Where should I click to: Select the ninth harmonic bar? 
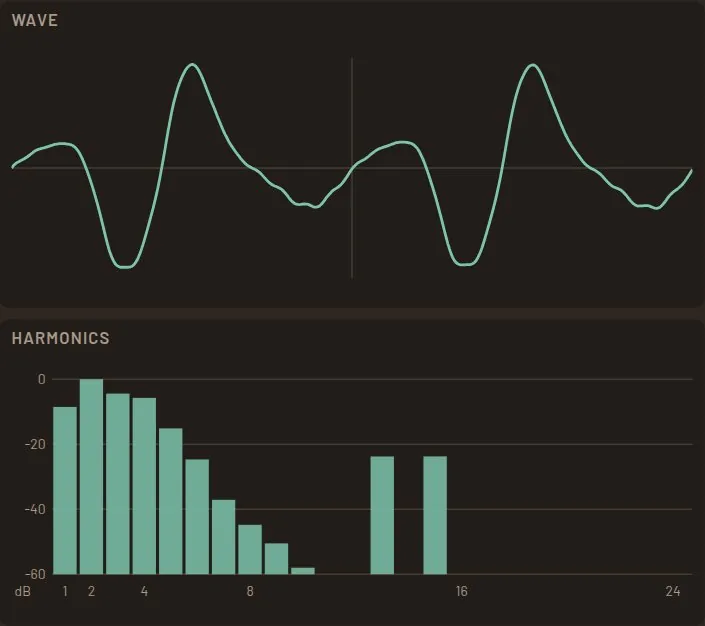coord(277,559)
